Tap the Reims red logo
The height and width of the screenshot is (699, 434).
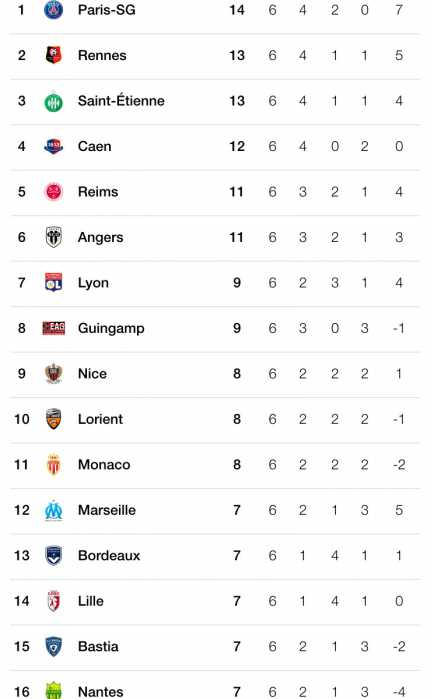53,192
